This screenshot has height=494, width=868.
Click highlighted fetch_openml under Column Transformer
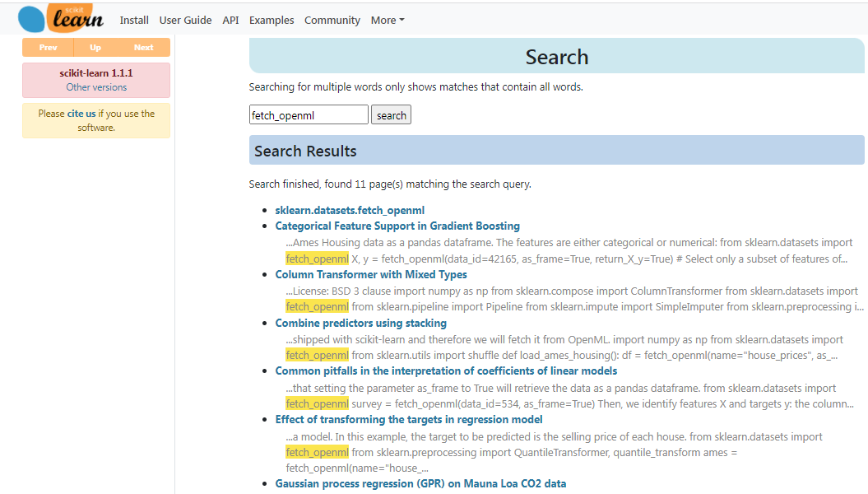[318, 307]
